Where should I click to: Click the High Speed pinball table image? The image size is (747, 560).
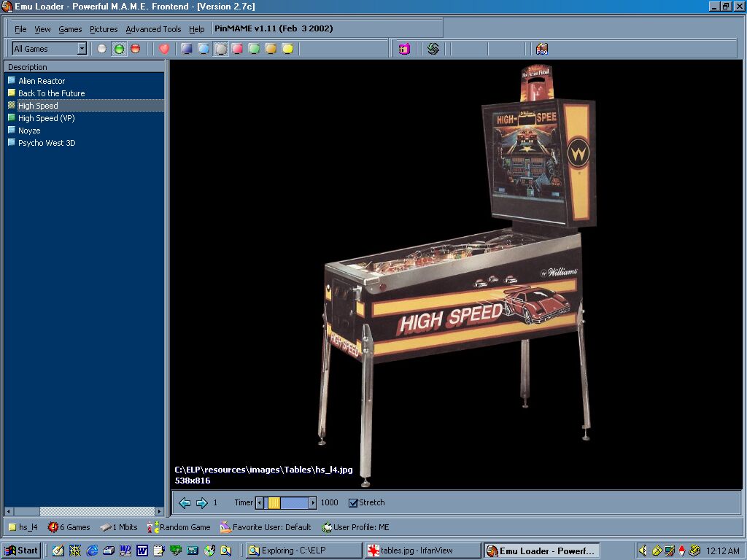pos(456,275)
